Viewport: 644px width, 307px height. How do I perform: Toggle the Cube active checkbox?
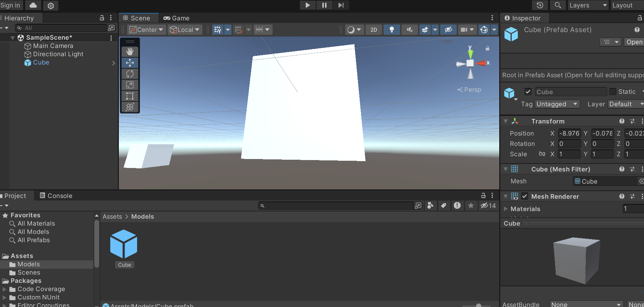coord(528,91)
